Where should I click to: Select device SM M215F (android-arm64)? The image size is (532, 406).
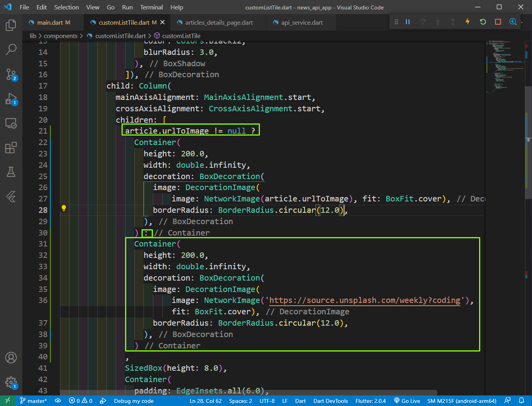click(x=462, y=401)
